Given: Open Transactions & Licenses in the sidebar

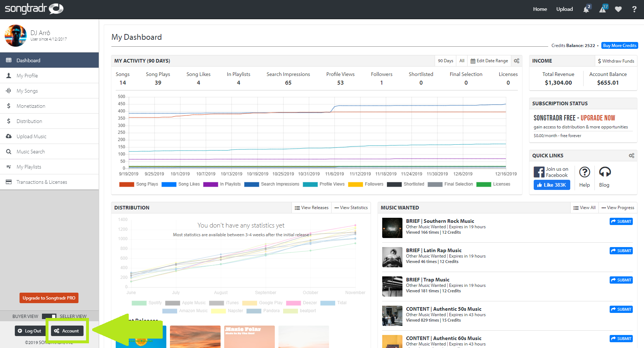Looking at the screenshot, I should tap(49, 182).
